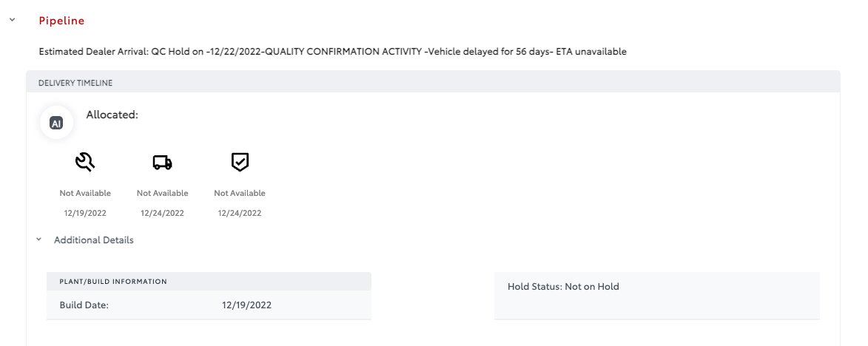Click the Estimated Dealer Arrival QC Hold message
This screenshot has height=346, width=868.
(333, 52)
